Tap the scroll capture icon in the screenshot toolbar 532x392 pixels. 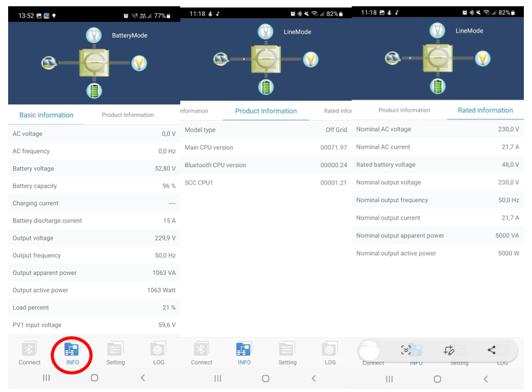click(x=406, y=351)
